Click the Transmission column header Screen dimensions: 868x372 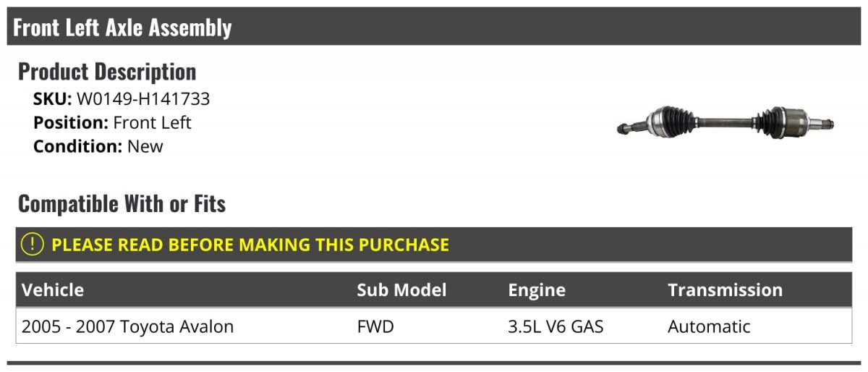(725, 290)
